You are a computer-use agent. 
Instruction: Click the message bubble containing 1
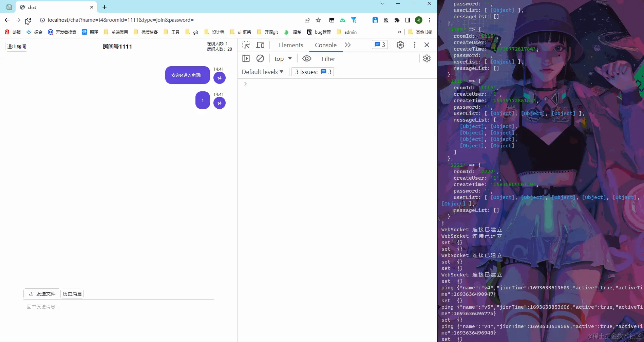(203, 100)
